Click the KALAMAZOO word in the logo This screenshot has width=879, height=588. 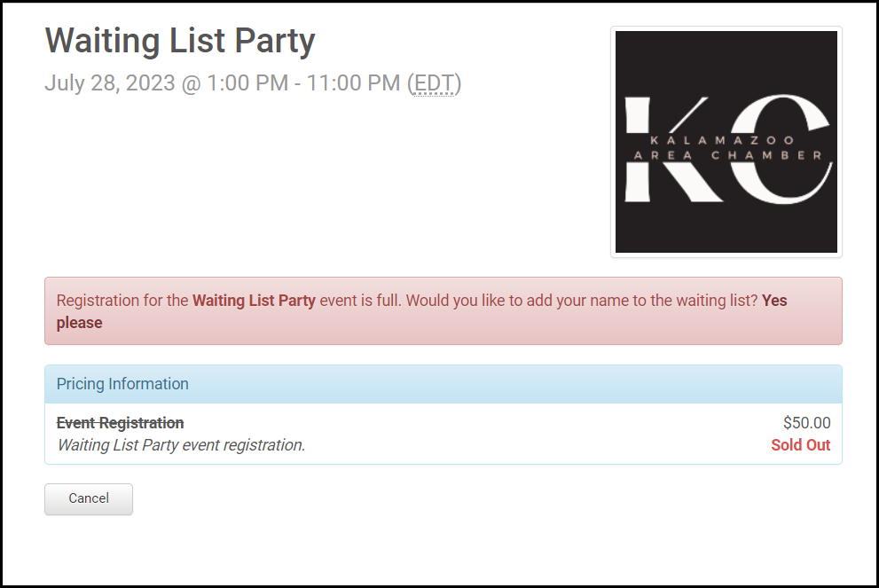click(x=723, y=140)
